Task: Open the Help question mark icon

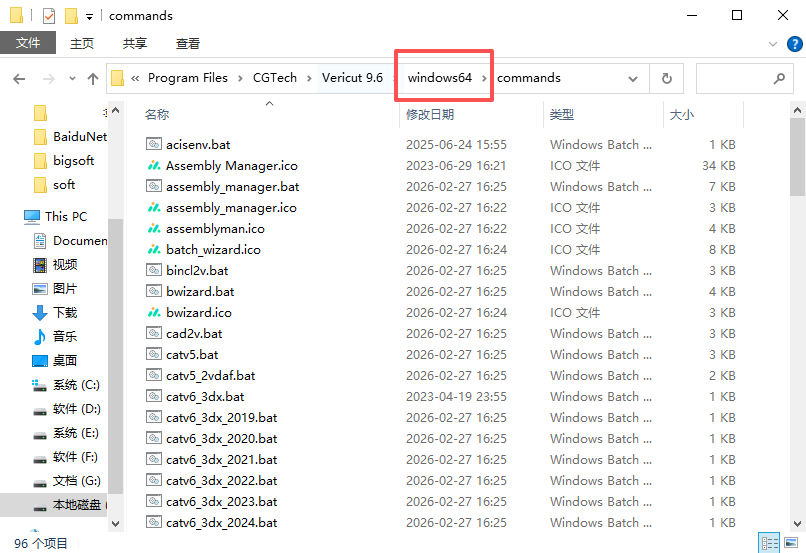Action: 795,44
